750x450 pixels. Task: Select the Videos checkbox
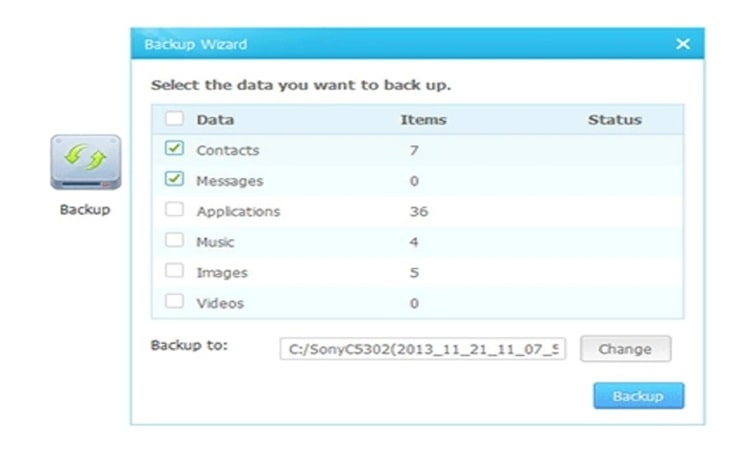pyautogui.click(x=175, y=302)
